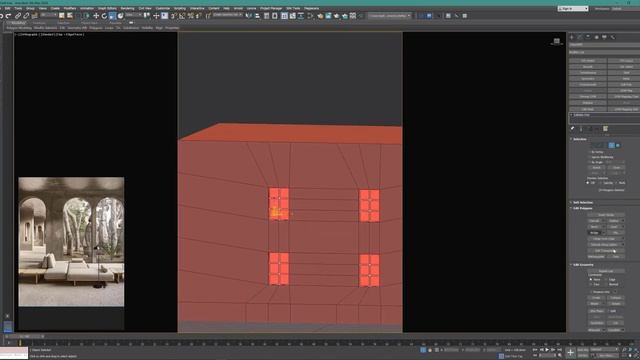
Task: Open Select by Name dialog icon
Action: coord(70,16)
